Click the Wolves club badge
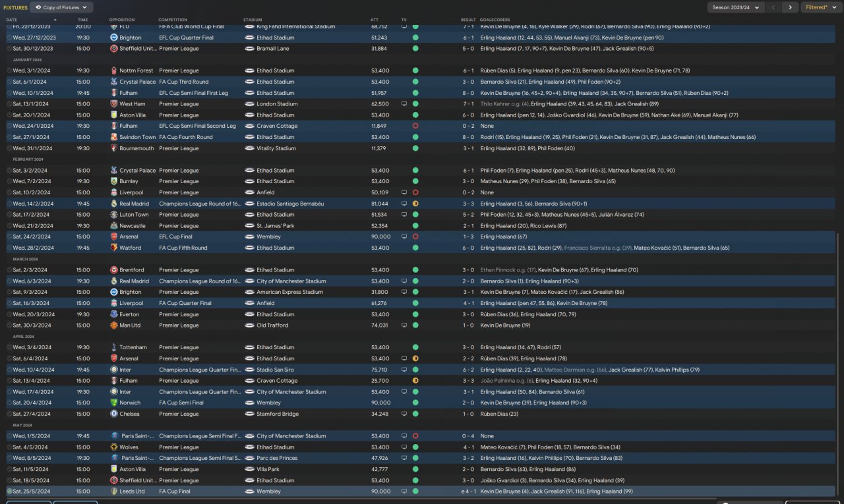Image resolution: width=844 pixels, height=504 pixels. [114, 447]
